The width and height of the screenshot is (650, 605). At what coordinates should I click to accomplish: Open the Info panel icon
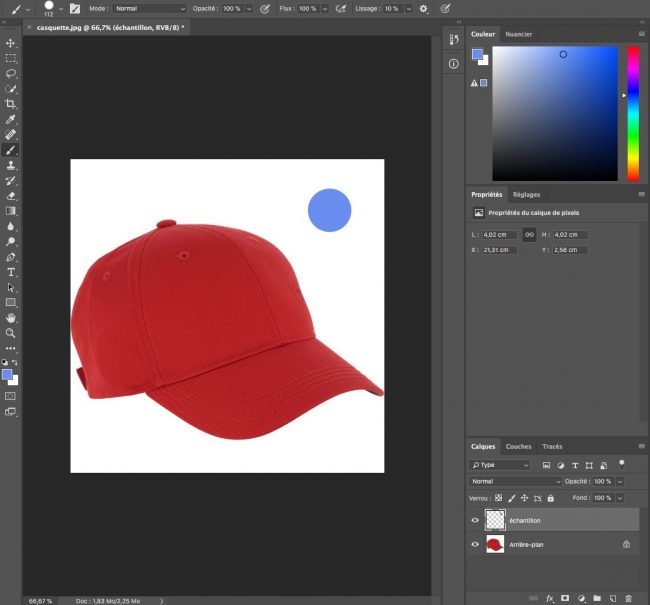point(454,64)
